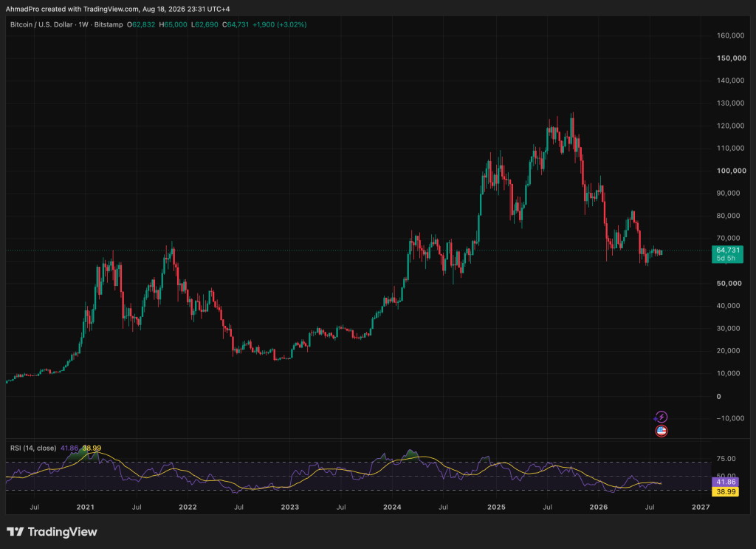The width and height of the screenshot is (756, 549).
Task: Click the 140,000 price axis label
Action: (x=731, y=81)
